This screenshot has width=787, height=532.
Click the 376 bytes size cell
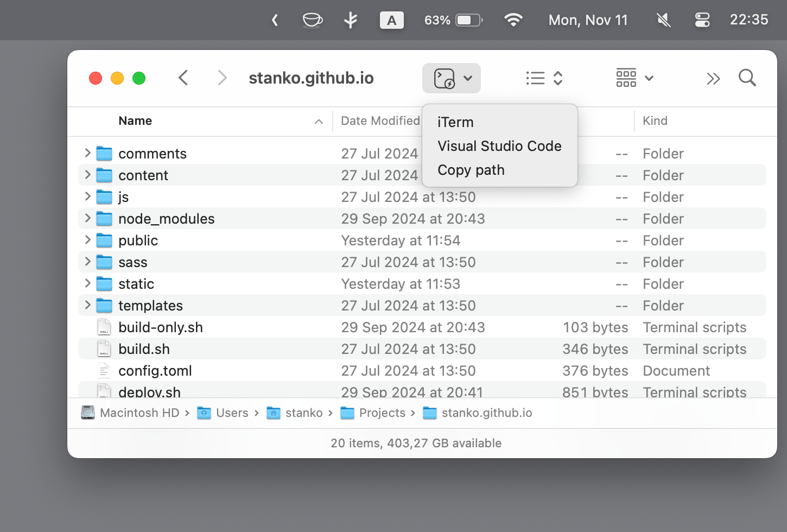tap(595, 371)
